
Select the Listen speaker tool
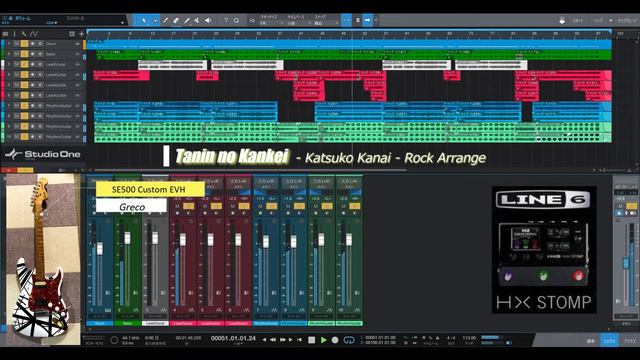(x=208, y=20)
